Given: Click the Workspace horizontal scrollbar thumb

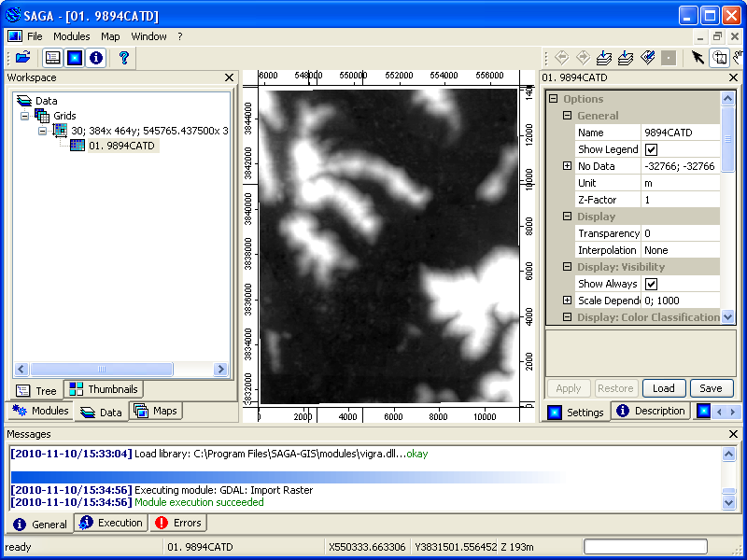Looking at the screenshot, I should click(101, 369).
